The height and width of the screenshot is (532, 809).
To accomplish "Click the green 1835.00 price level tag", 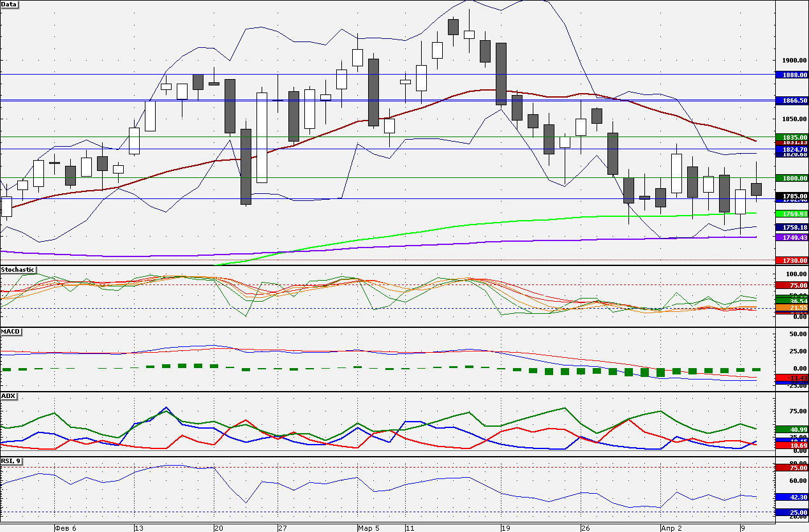I will click(x=792, y=137).
